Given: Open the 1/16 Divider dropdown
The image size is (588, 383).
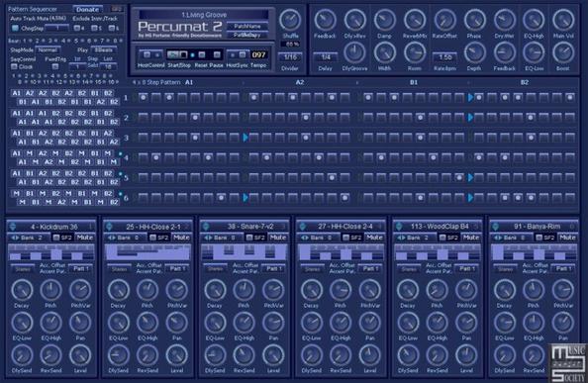Looking at the screenshot, I should pos(290,57).
